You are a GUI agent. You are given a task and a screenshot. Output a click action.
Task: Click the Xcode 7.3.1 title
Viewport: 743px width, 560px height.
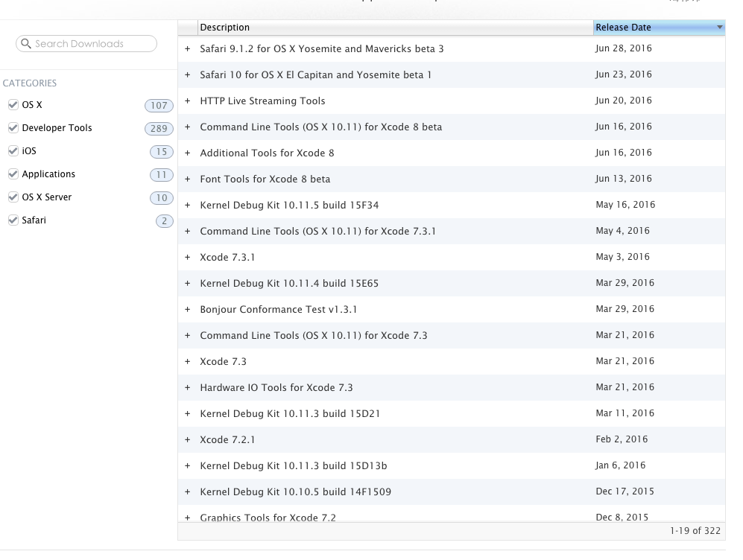pos(227,257)
